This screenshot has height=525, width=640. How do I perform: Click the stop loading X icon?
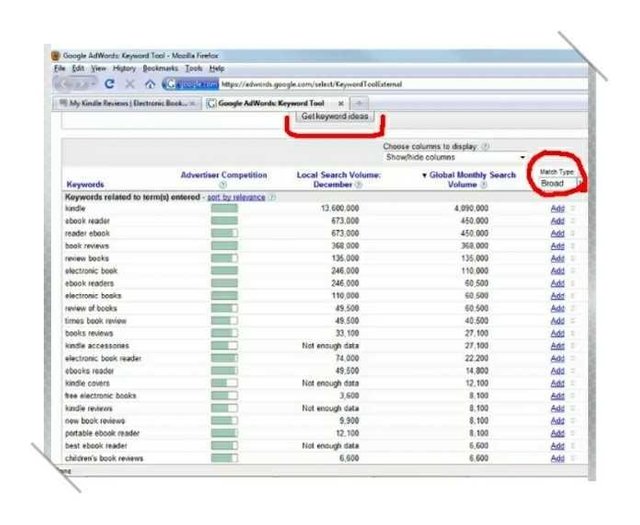click(x=130, y=84)
